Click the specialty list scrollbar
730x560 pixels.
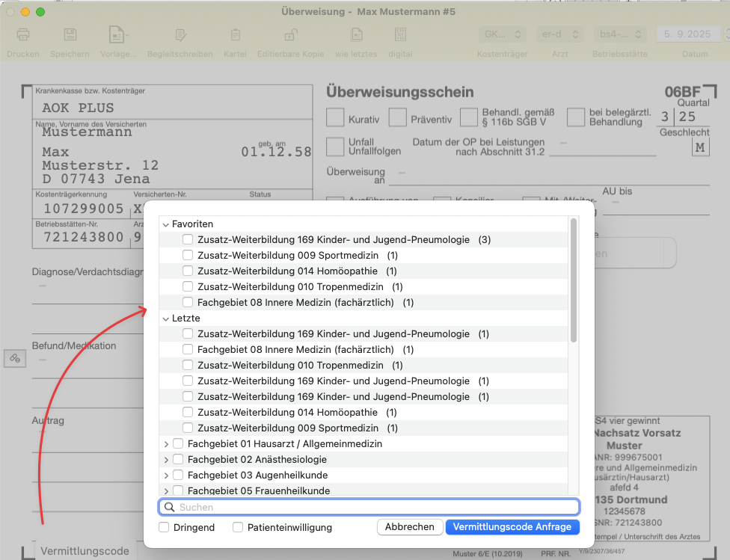pyautogui.click(x=574, y=280)
